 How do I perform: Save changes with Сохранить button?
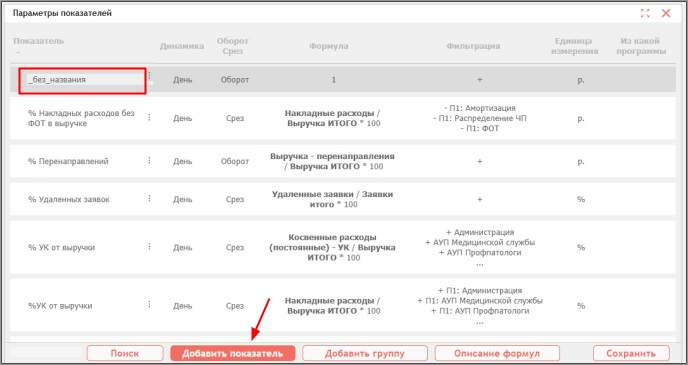coord(631,353)
